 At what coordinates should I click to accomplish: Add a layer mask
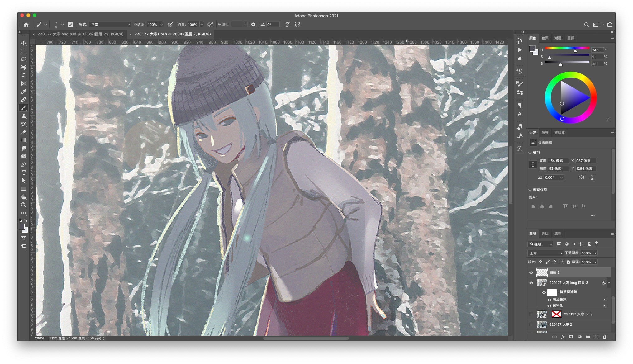(x=571, y=337)
